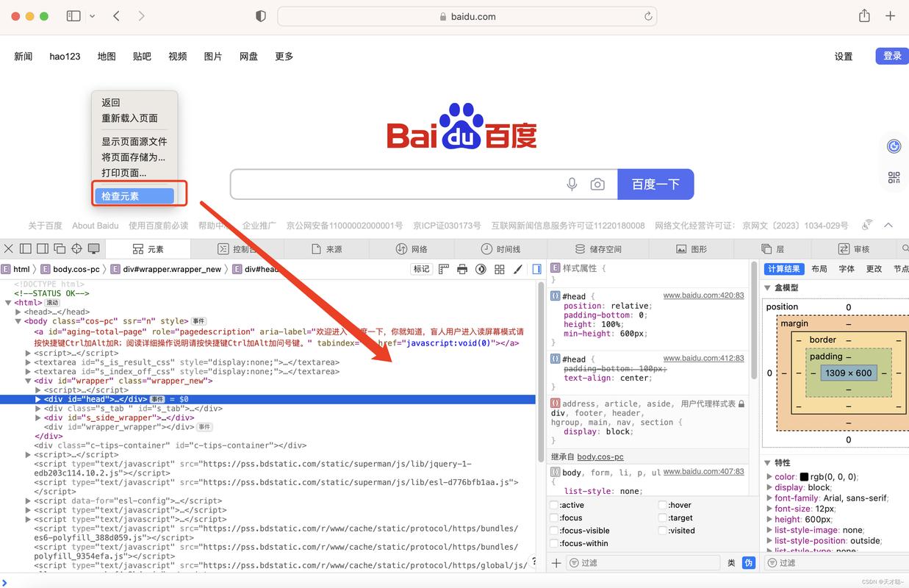Click the privacy shield icon in address bar
Image resolution: width=909 pixels, height=588 pixels.
pyautogui.click(x=261, y=15)
